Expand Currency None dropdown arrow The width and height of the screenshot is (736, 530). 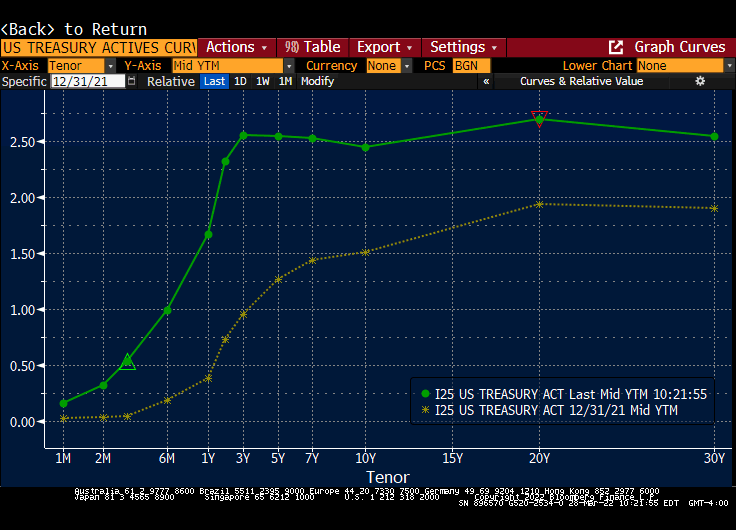[x=407, y=66]
